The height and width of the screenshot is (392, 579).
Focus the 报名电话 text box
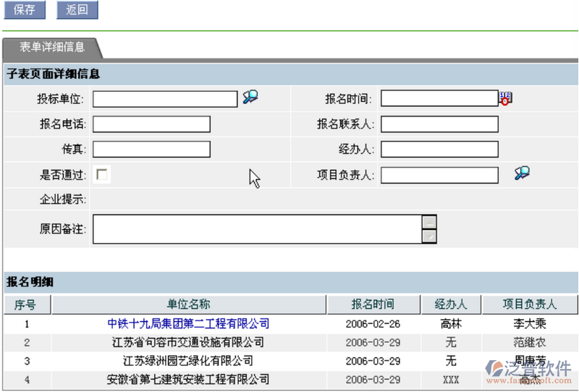click(151, 124)
